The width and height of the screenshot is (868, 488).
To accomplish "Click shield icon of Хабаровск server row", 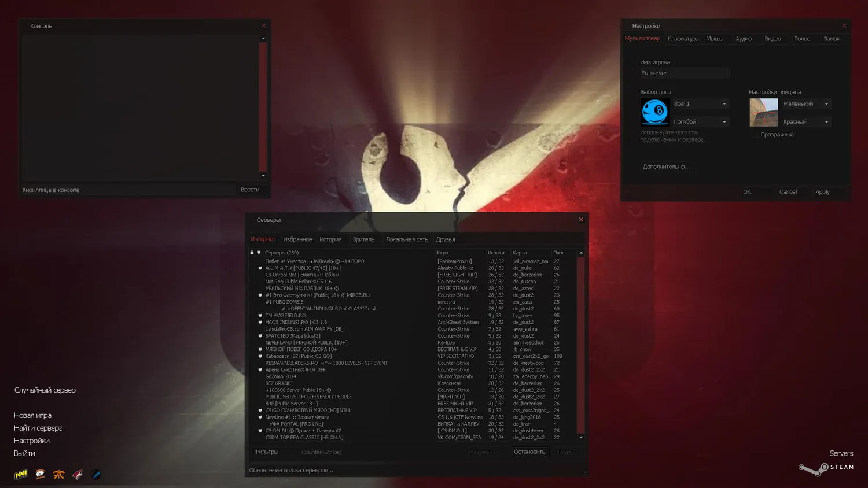I will click(x=260, y=356).
